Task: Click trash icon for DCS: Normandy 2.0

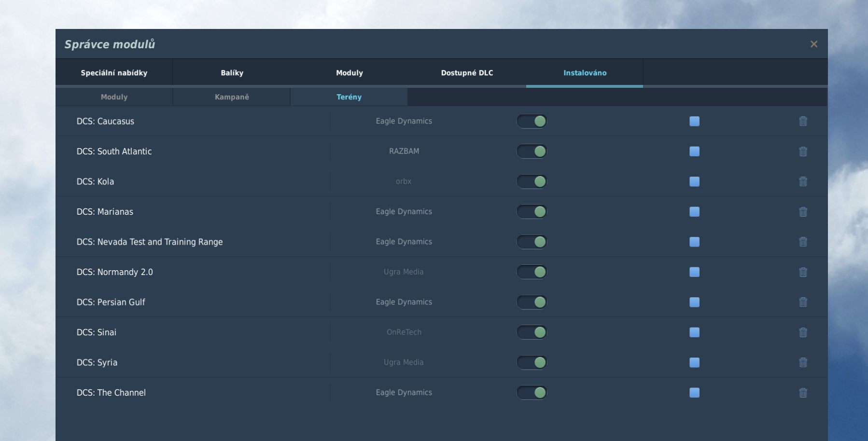Action: [803, 272]
